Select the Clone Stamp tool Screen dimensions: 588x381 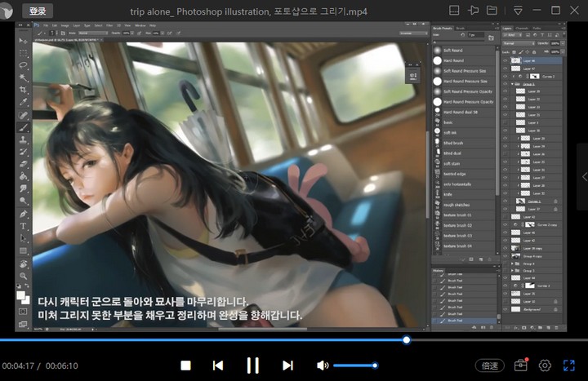(23, 140)
